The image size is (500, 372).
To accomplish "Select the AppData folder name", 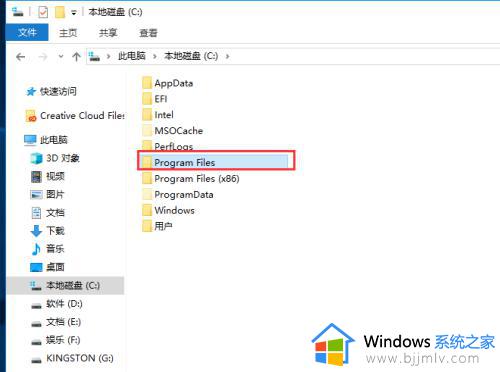I will click(x=174, y=83).
